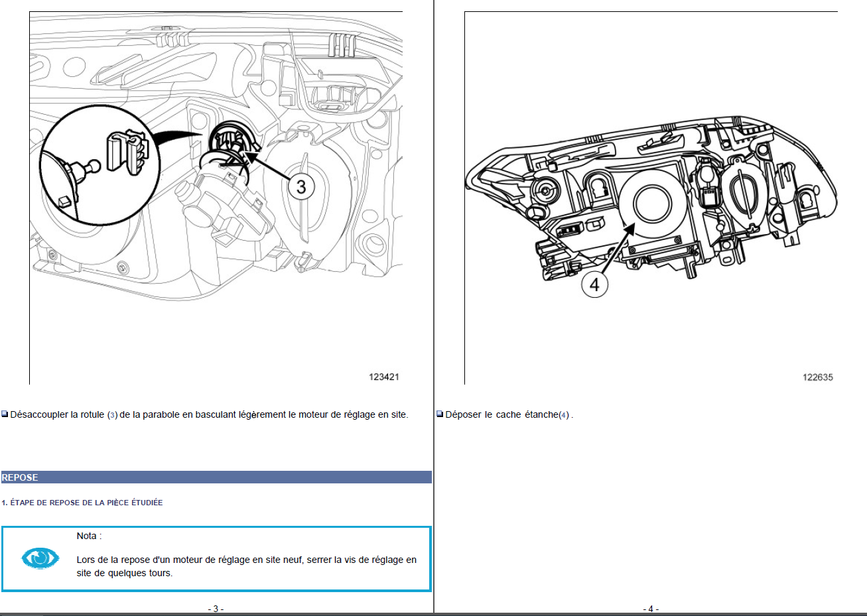Click the circled callout 4 in the headlight diagram
Image resolution: width=867 pixels, height=616 pixels.
[x=594, y=284]
